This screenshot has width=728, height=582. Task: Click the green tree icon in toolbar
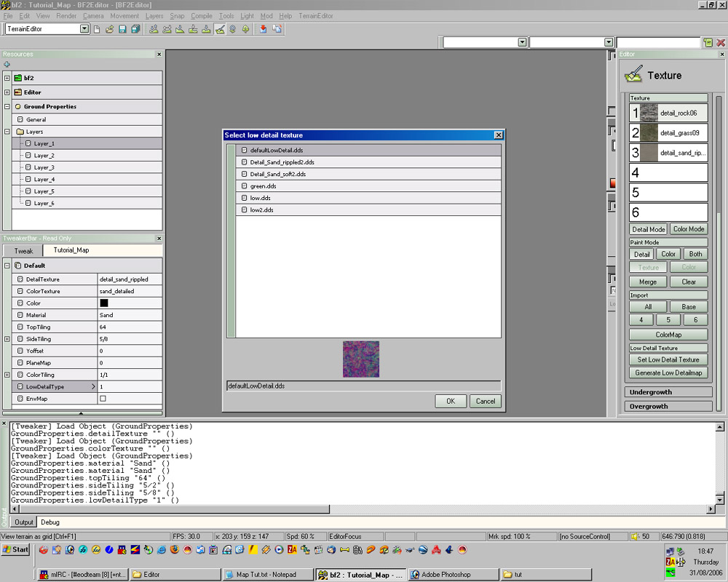(x=245, y=29)
